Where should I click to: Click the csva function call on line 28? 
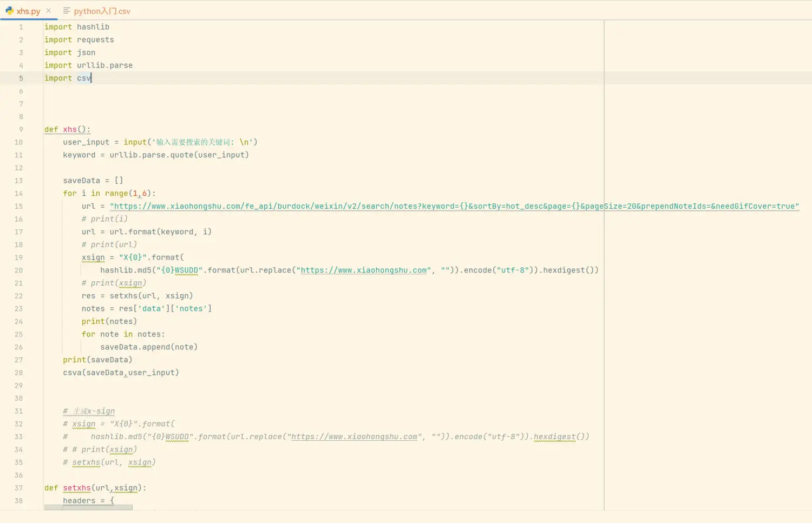[x=72, y=373]
